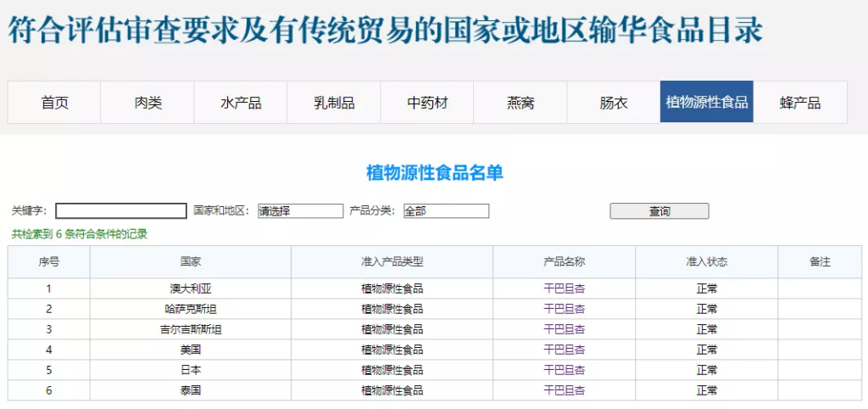868x409 pixels.
Task: Open 干巴旦杏 link for 日本
Action: (x=564, y=370)
